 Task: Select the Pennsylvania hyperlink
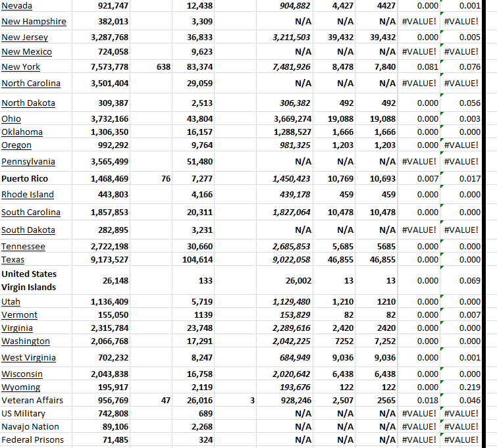pyautogui.click(x=28, y=162)
